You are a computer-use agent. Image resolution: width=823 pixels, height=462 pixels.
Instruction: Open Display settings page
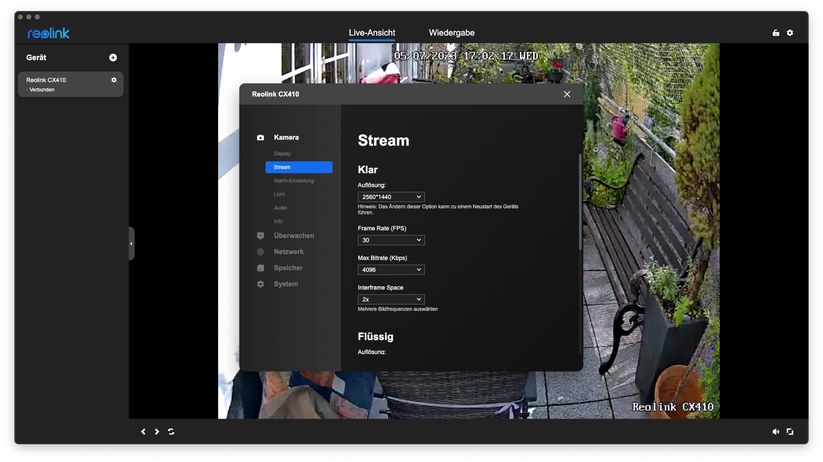pyautogui.click(x=282, y=154)
